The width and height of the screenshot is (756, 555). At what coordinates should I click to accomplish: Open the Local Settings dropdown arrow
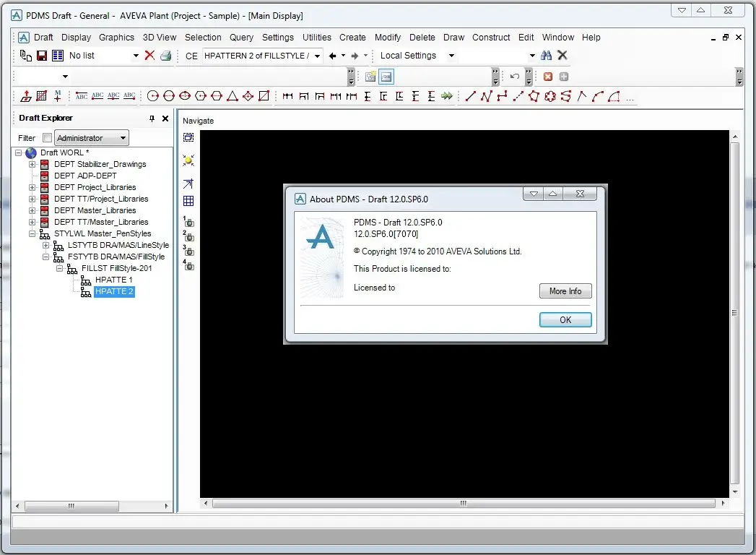(x=451, y=56)
